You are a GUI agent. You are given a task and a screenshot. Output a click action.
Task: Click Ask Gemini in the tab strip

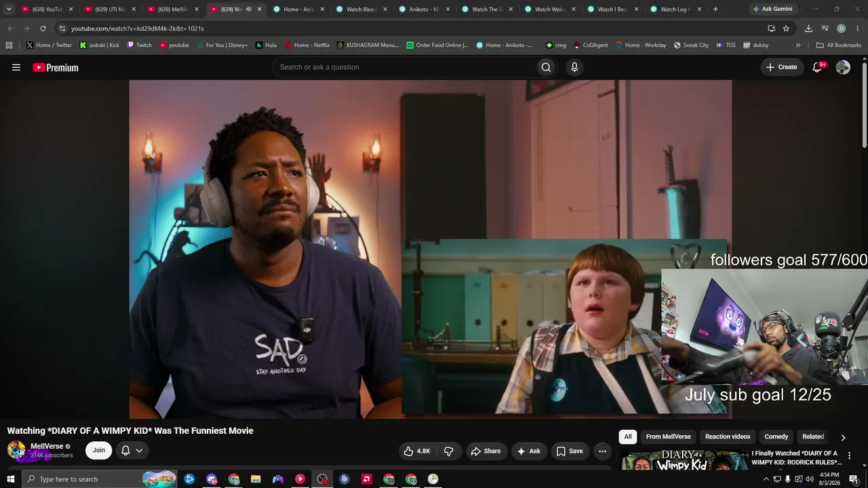tap(772, 9)
